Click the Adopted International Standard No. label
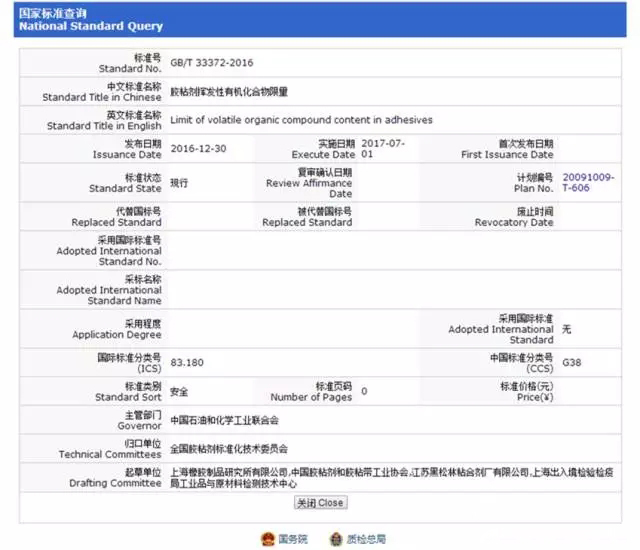 click(x=109, y=251)
